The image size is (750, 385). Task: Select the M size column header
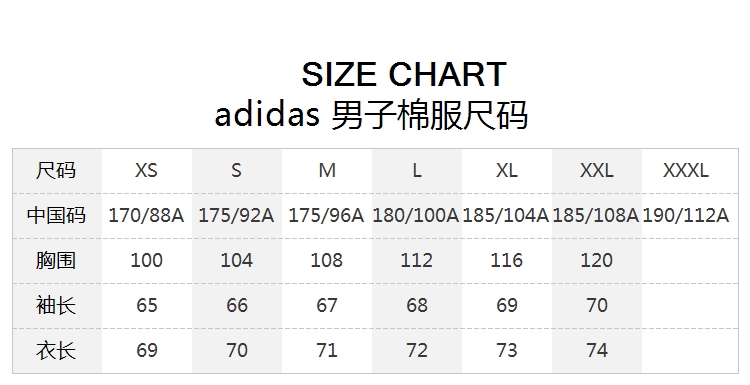327,170
